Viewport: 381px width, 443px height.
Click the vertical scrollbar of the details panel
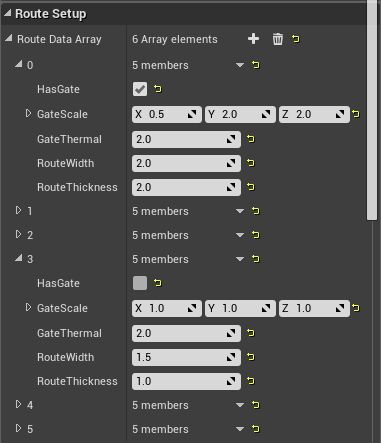(x=372, y=110)
